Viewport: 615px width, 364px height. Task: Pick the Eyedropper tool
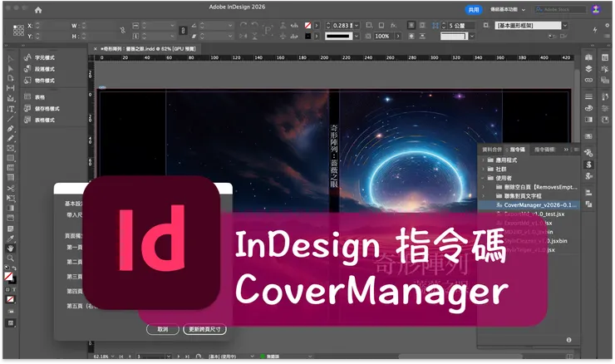coord(11,239)
